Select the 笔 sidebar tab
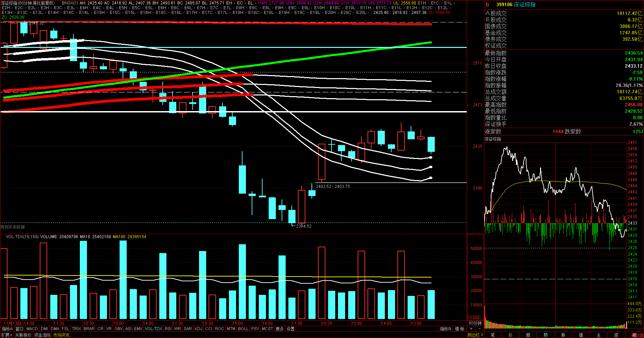Viewport: 644px width, 338px height. click(x=493, y=335)
